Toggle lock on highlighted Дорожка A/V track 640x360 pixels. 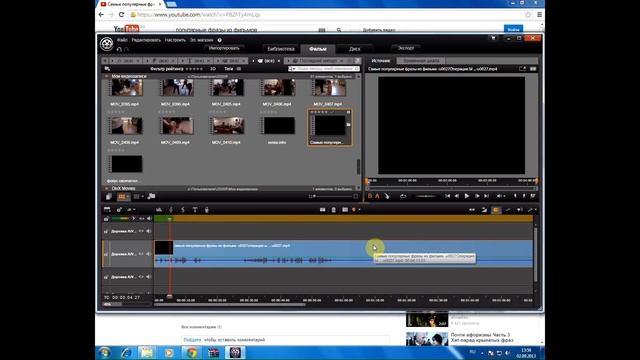pyautogui.click(x=106, y=254)
